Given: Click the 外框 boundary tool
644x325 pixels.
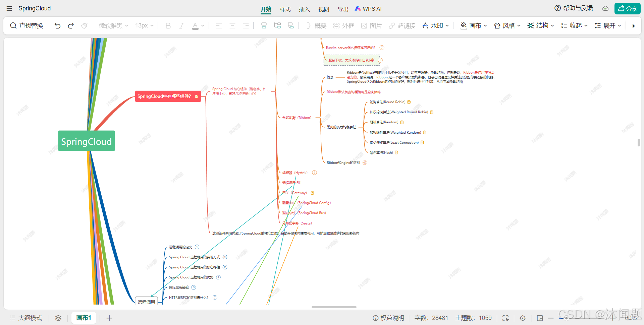Looking at the screenshot, I should 343,26.
